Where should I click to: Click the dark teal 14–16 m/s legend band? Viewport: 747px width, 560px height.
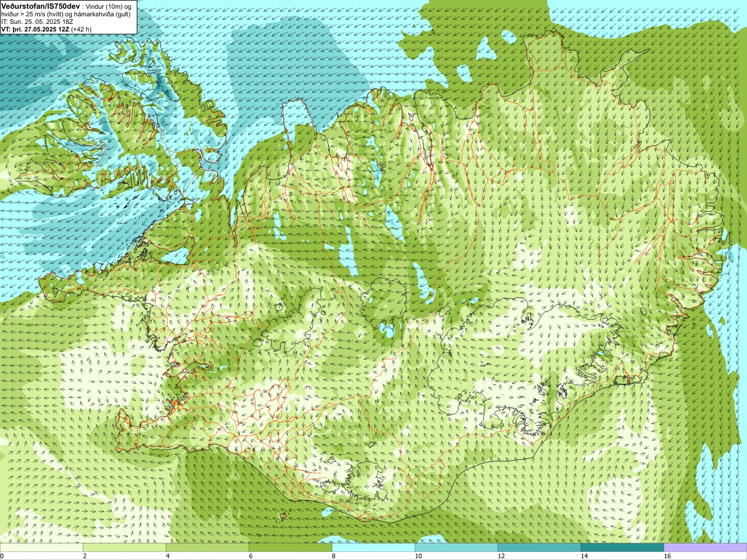click(623, 548)
